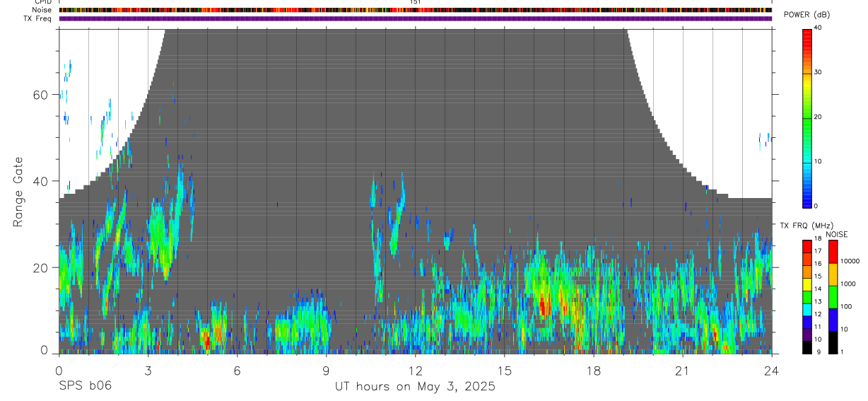Click the black 9 MHz frequency swatch
This screenshot has width=868, height=401.
(x=807, y=347)
